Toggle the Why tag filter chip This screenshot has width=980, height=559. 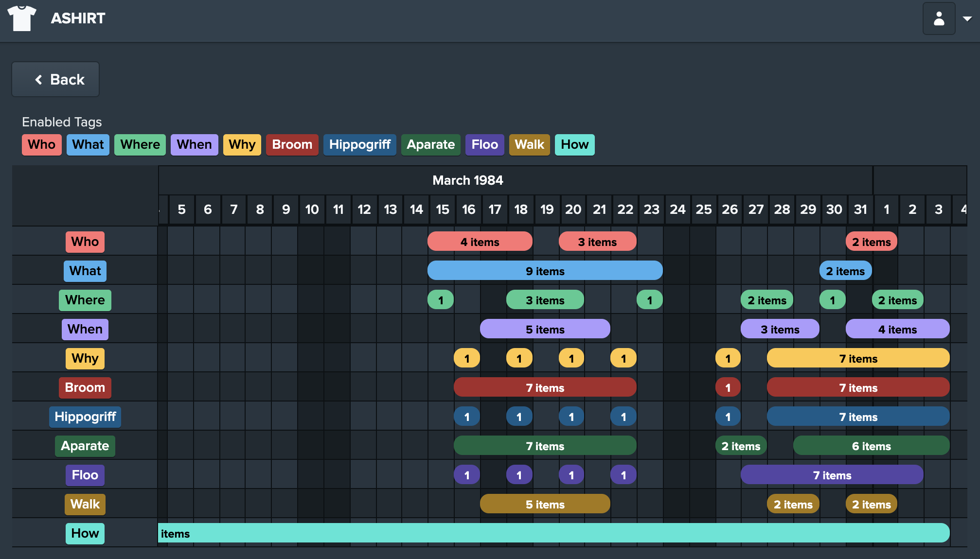tap(242, 145)
